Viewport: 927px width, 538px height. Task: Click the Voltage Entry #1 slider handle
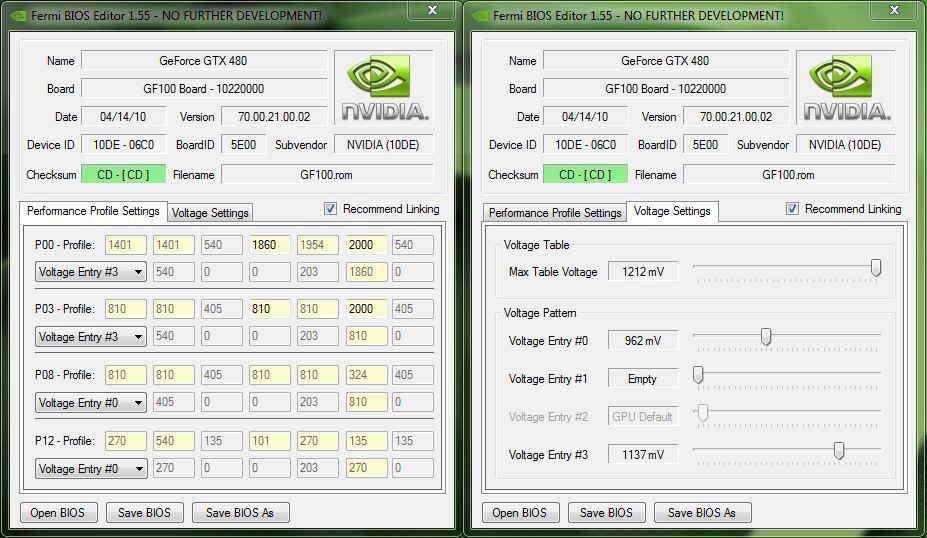(698, 375)
